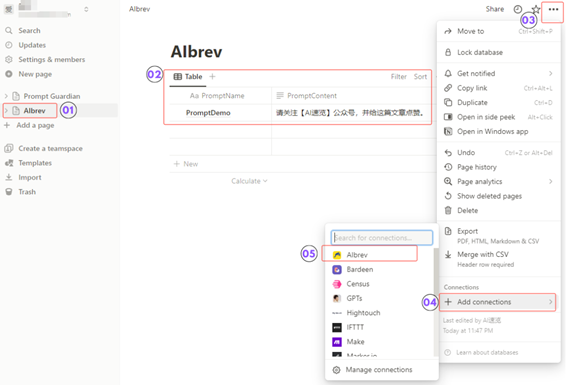The width and height of the screenshot is (567, 385).
Task: Click the Albrev connection logo icon
Action: tap(337, 255)
